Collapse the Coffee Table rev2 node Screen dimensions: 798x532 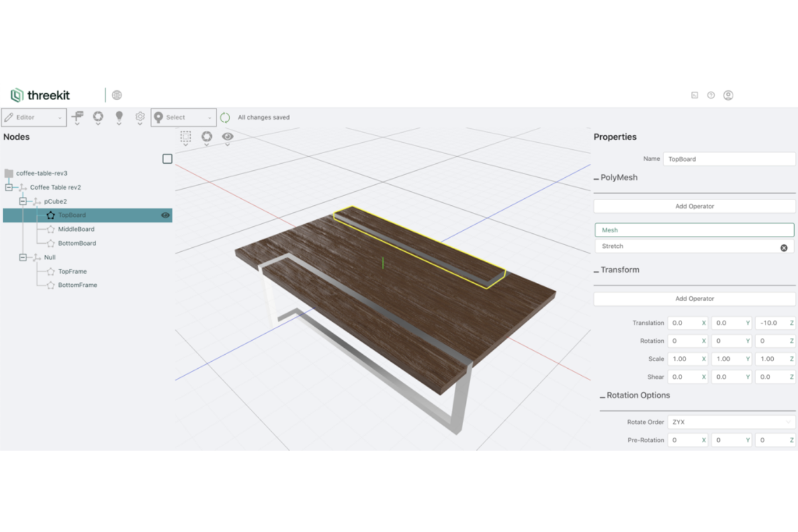tap(9, 188)
